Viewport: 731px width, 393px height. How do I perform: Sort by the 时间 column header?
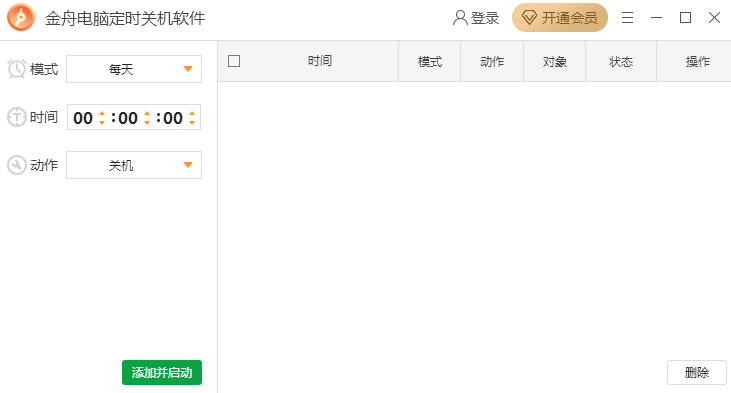click(320, 61)
